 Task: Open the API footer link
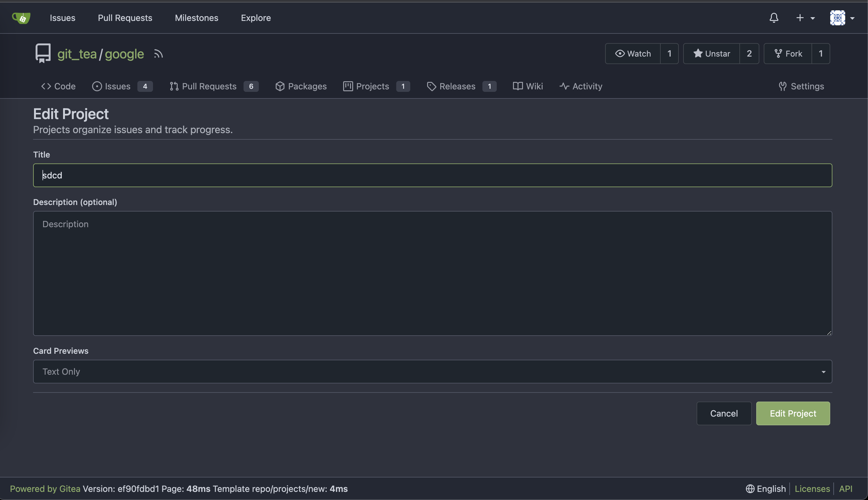(845, 488)
